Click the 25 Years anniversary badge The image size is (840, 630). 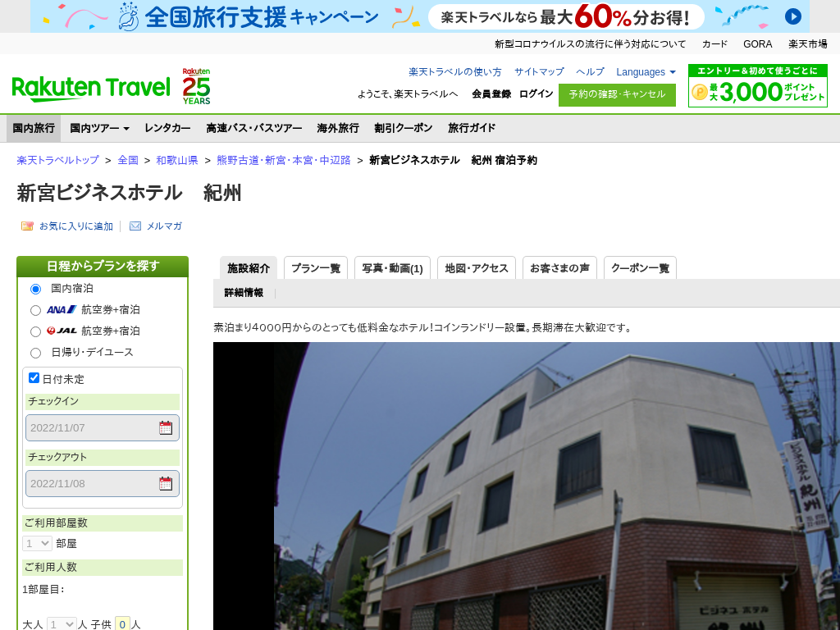coord(196,87)
